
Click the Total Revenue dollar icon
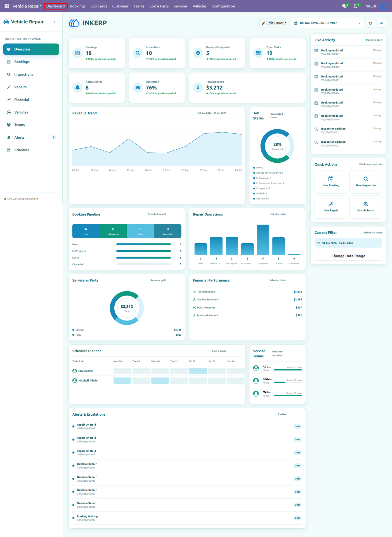pyautogui.click(x=198, y=88)
